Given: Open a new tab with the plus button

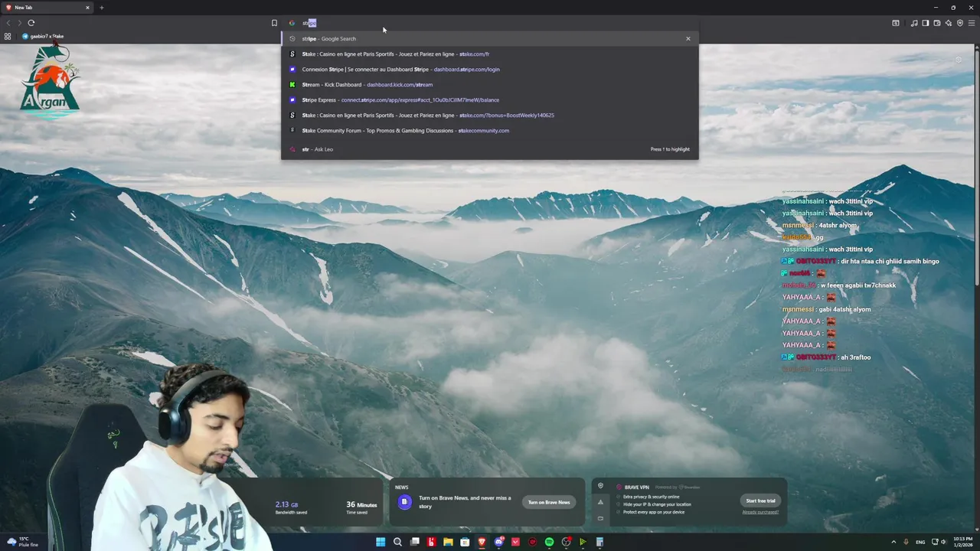Looking at the screenshot, I should pos(101,8).
